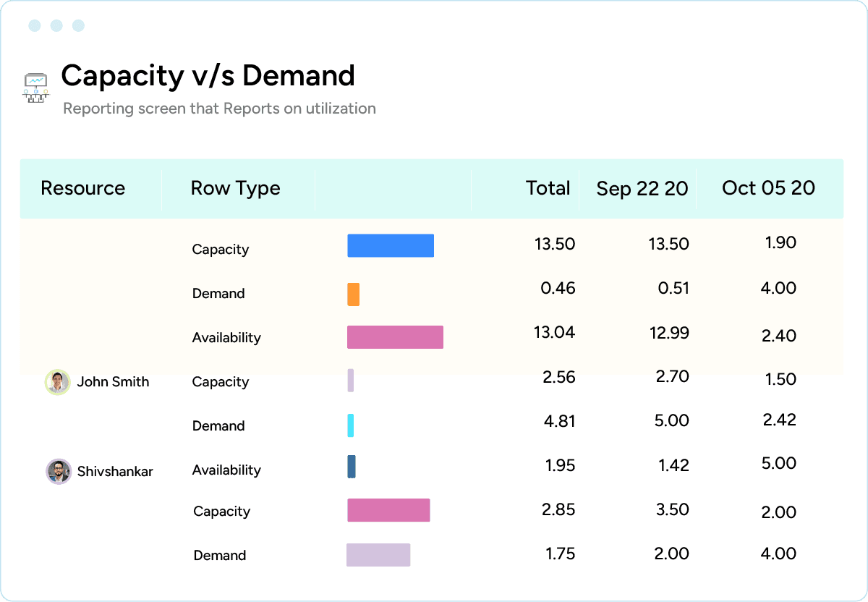The width and height of the screenshot is (868, 602).
Task: Click the cyan Demand bar for John Smith
Action: point(351,426)
